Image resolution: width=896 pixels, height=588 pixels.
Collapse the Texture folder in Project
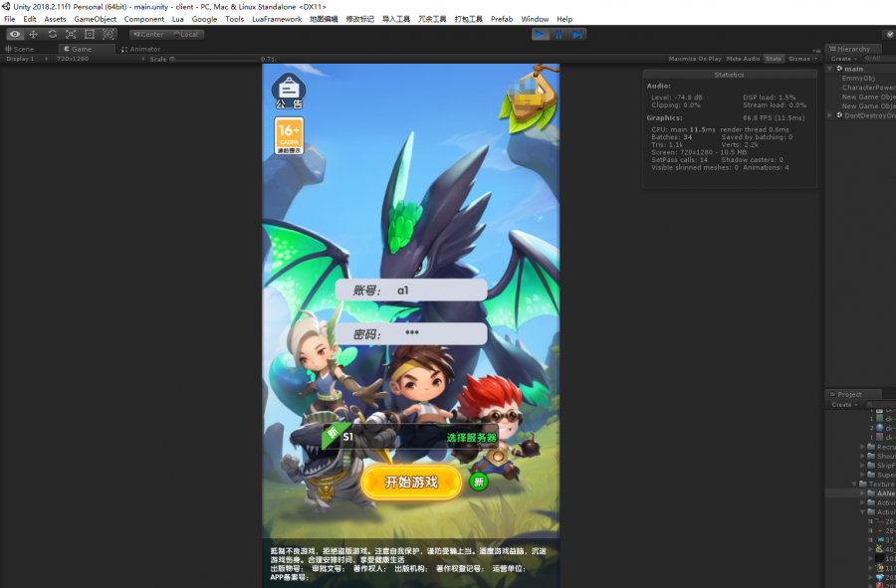855,485
